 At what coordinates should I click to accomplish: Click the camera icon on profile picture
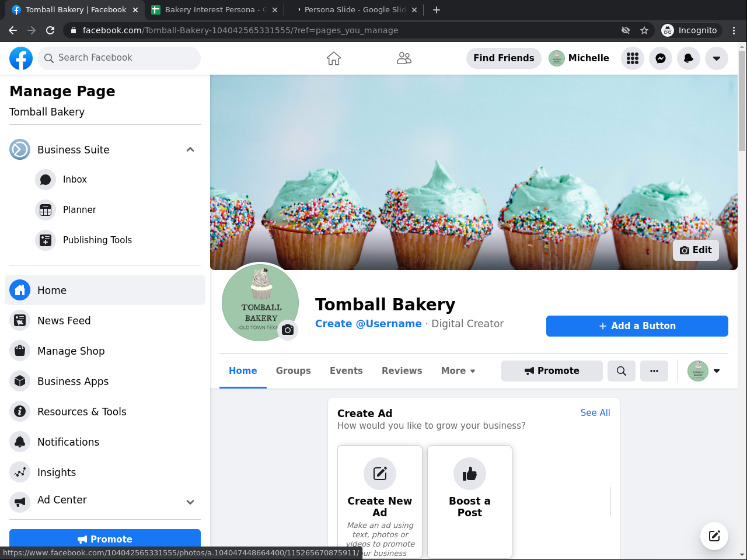(288, 330)
